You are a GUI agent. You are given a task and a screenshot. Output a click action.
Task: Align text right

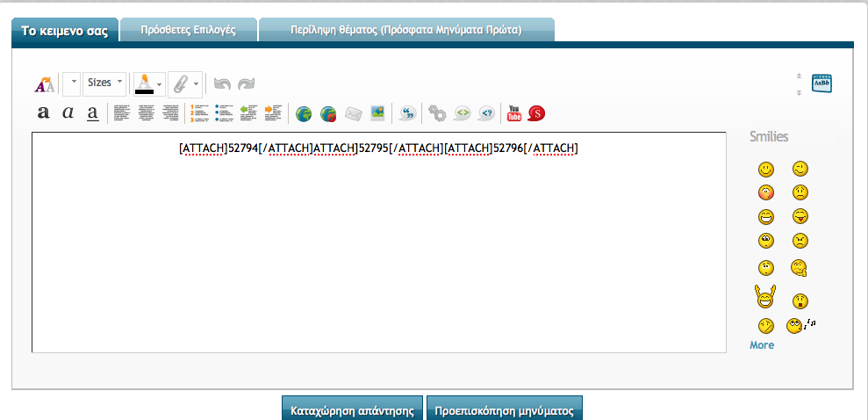(170, 113)
